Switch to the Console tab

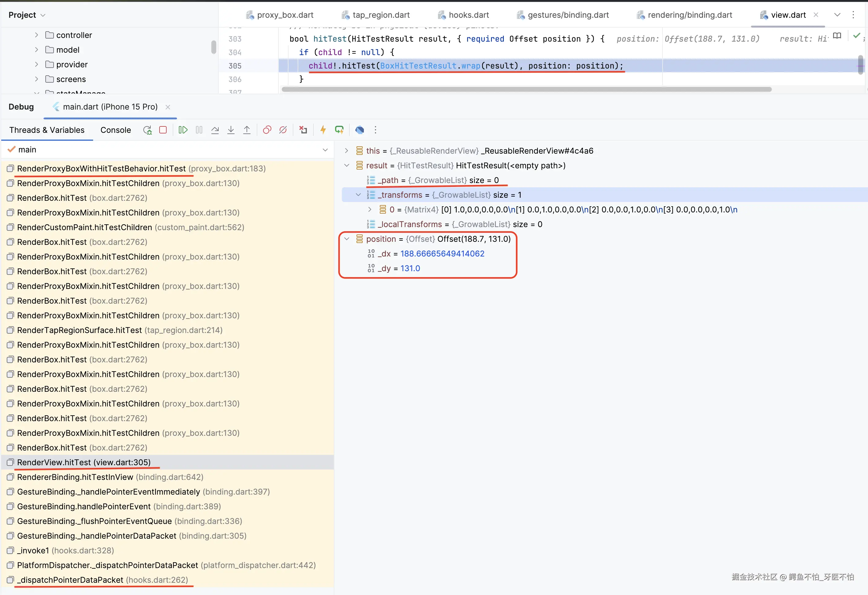[115, 130]
